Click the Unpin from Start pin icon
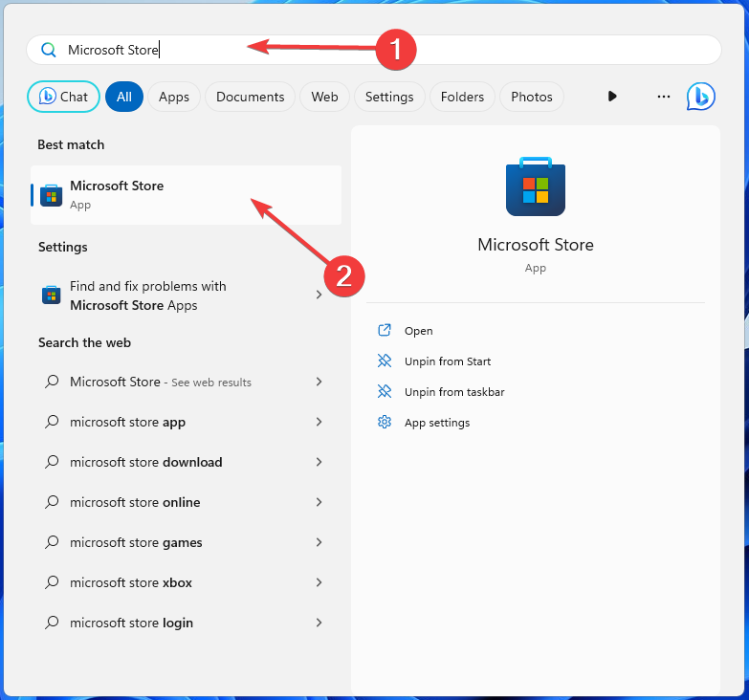Viewport: 749px width, 700px height. 385,361
